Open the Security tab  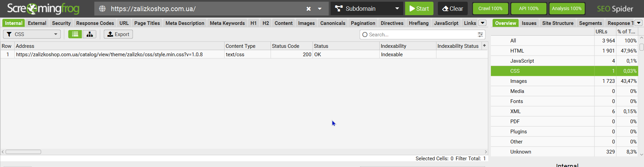pyautogui.click(x=61, y=23)
